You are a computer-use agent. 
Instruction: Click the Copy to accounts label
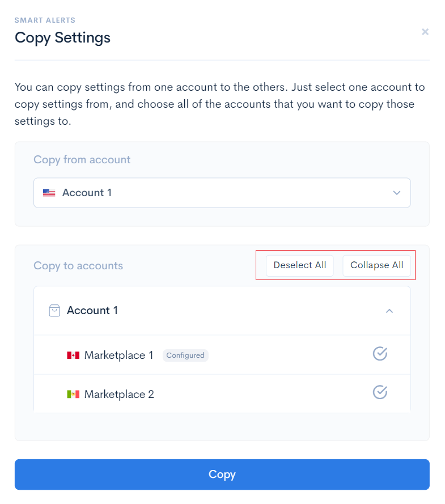point(78,266)
